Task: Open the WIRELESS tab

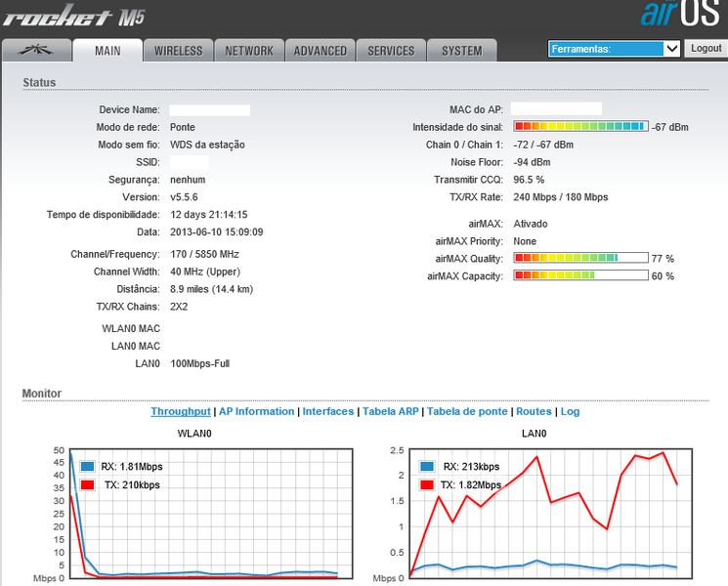Action: click(178, 51)
